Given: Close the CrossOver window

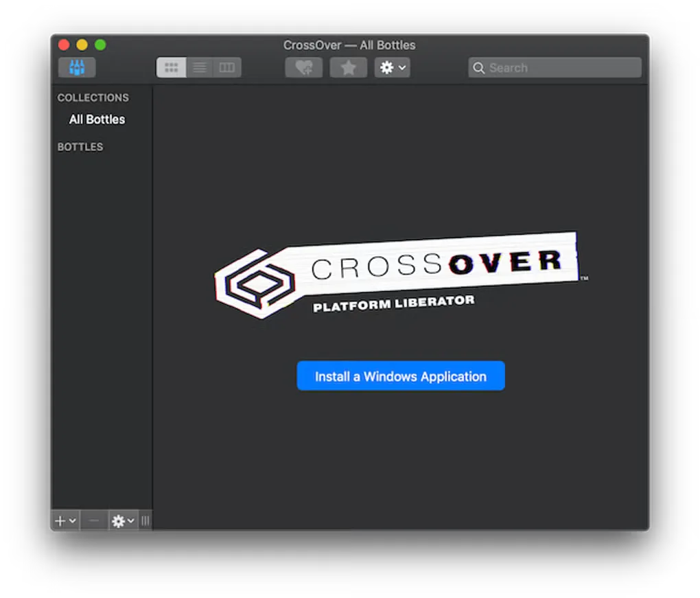Looking at the screenshot, I should tap(64, 45).
